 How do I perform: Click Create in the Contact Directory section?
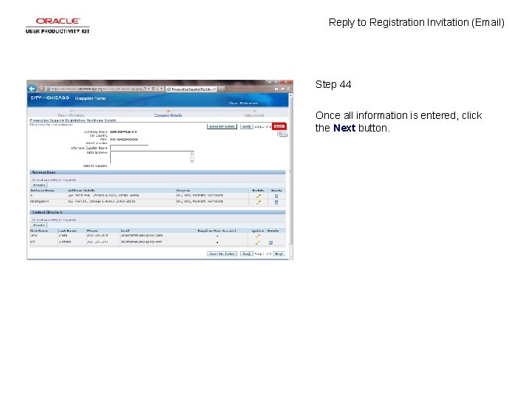[x=39, y=225]
